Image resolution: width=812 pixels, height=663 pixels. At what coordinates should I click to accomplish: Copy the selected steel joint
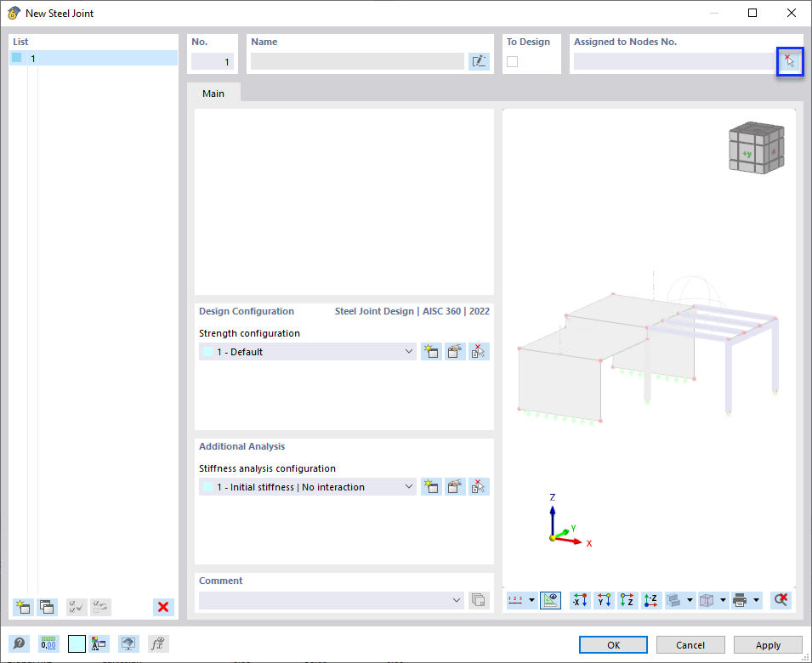[x=47, y=607]
